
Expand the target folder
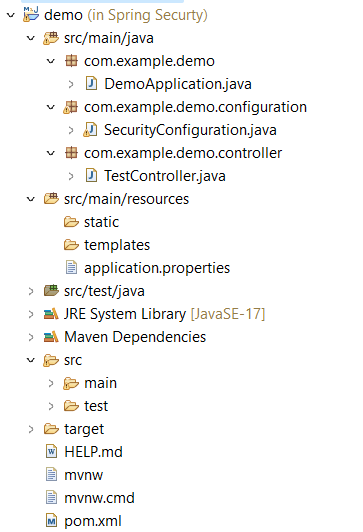coord(31,429)
